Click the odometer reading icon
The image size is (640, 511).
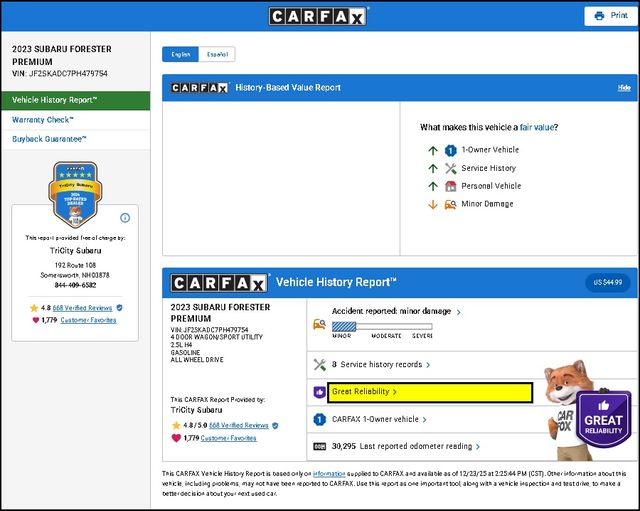pos(320,446)
